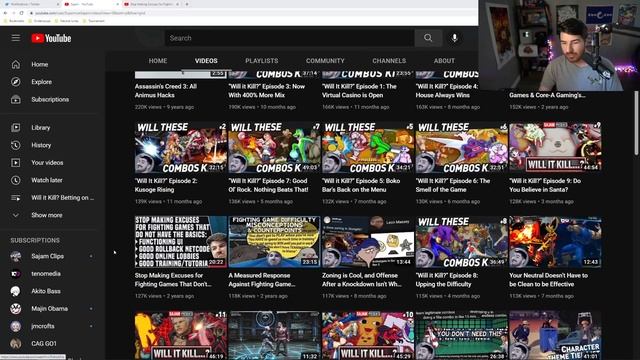Click the Will it Kill playlist icon
The image size is (640, 360).
click(x=16, y=198)
